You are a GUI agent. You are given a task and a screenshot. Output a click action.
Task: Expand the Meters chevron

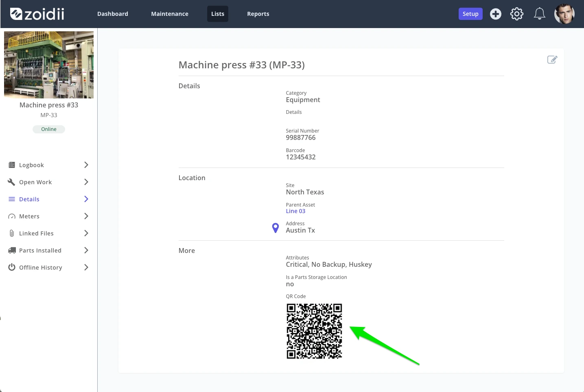86,216
